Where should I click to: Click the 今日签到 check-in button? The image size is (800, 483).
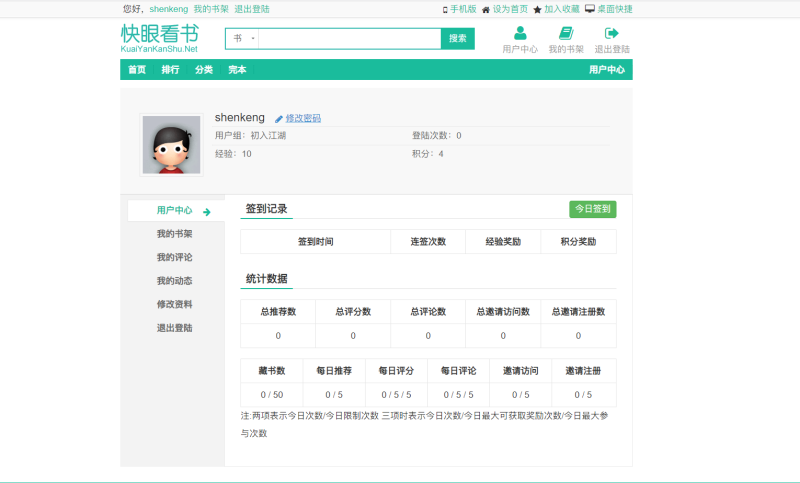pos(592,209)
